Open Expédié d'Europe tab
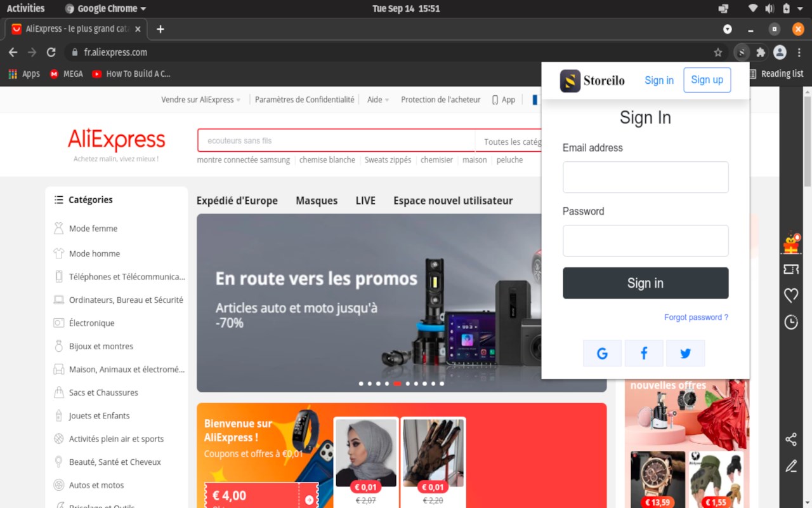 pyautogui.click(x=237, y=201)
